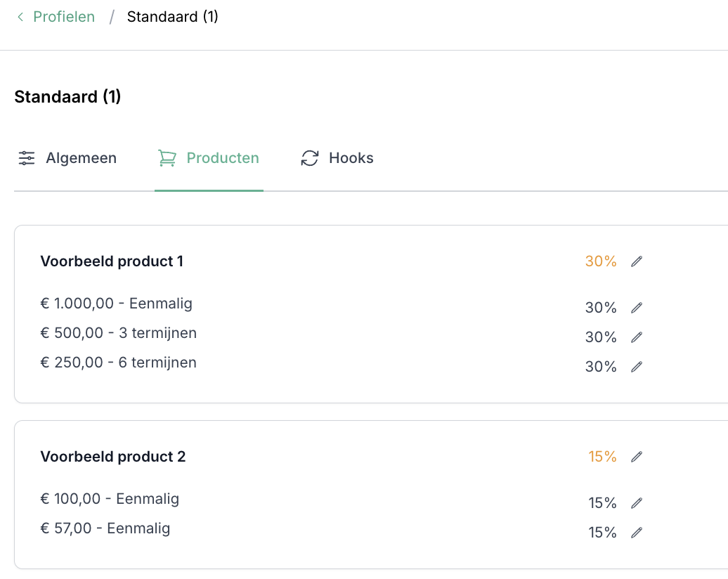Select the € 500,00 - 3 termijnen row
This screenshot has height=579, width=728.
(x=119, y=333)
